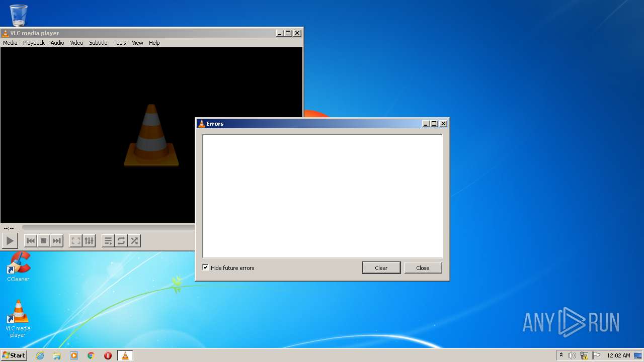Clear the errors list
This screenshot has width=644, height=362.
(x=381, y=267)
